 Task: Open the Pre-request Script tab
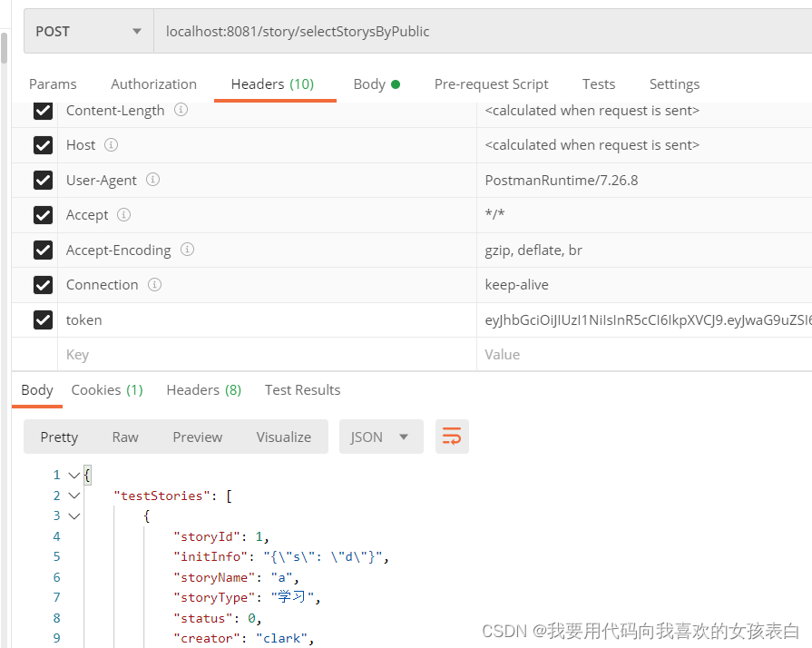point(491,83)
